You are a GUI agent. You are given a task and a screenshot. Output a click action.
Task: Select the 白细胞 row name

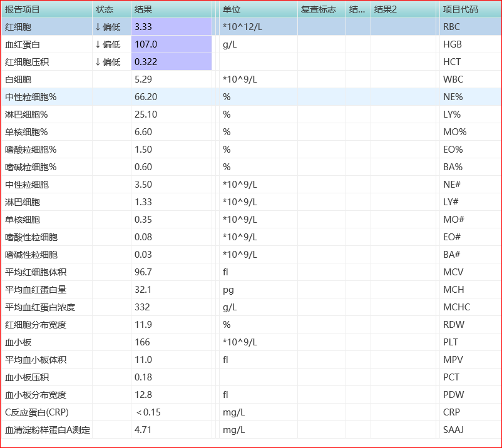pos(18,79)
